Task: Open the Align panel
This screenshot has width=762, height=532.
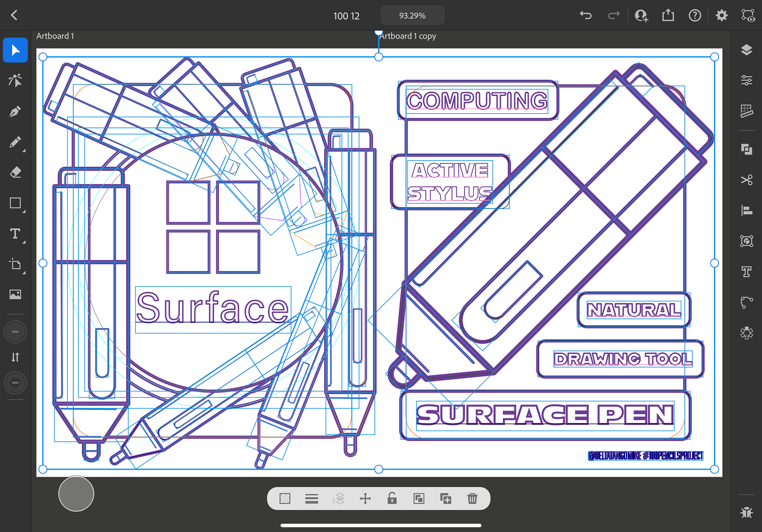Action: pos(747,210)
